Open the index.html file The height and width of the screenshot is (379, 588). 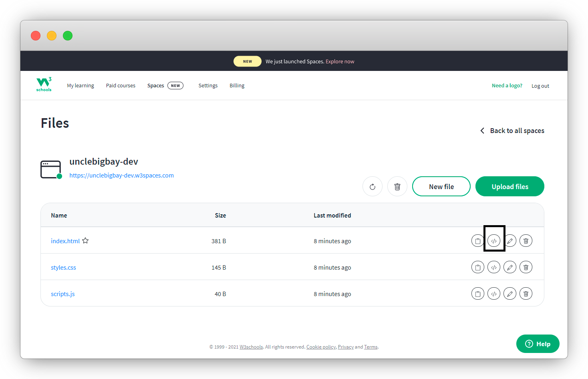point(65,241)
